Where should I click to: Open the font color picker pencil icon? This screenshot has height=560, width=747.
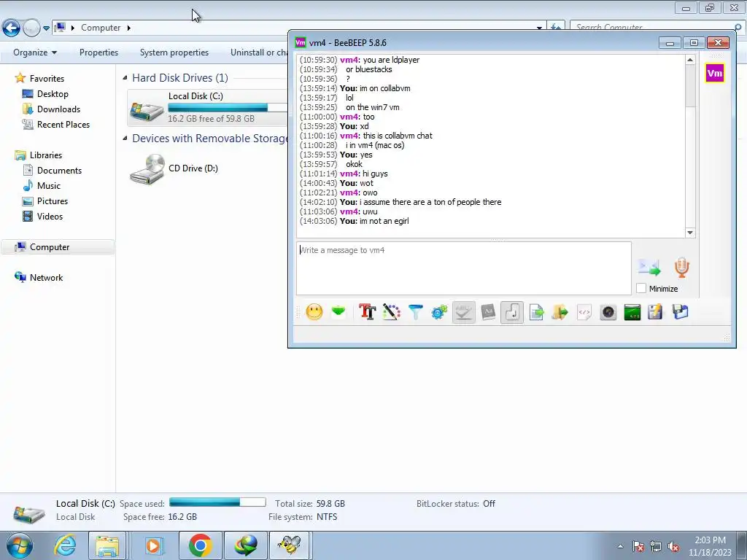tap(392, 312)
